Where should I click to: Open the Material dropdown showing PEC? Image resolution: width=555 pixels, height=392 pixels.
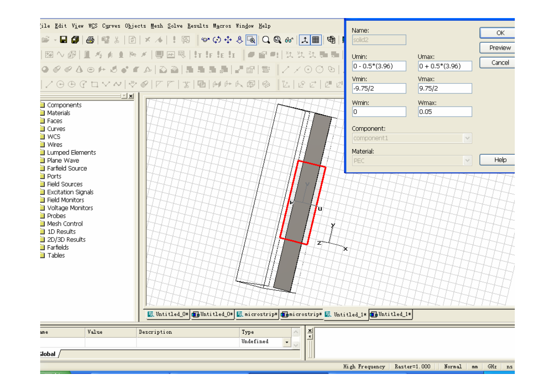pyautogui.click(x=468, y=160)
